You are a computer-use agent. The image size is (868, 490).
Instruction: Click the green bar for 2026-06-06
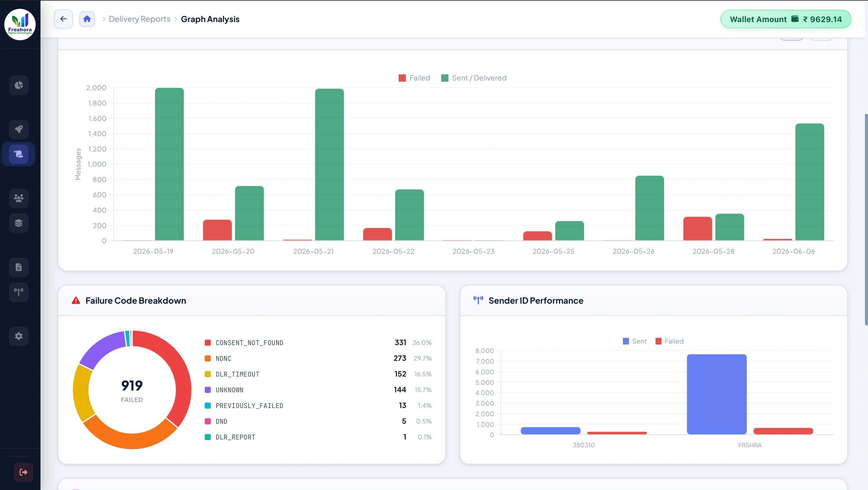[810, 182]
